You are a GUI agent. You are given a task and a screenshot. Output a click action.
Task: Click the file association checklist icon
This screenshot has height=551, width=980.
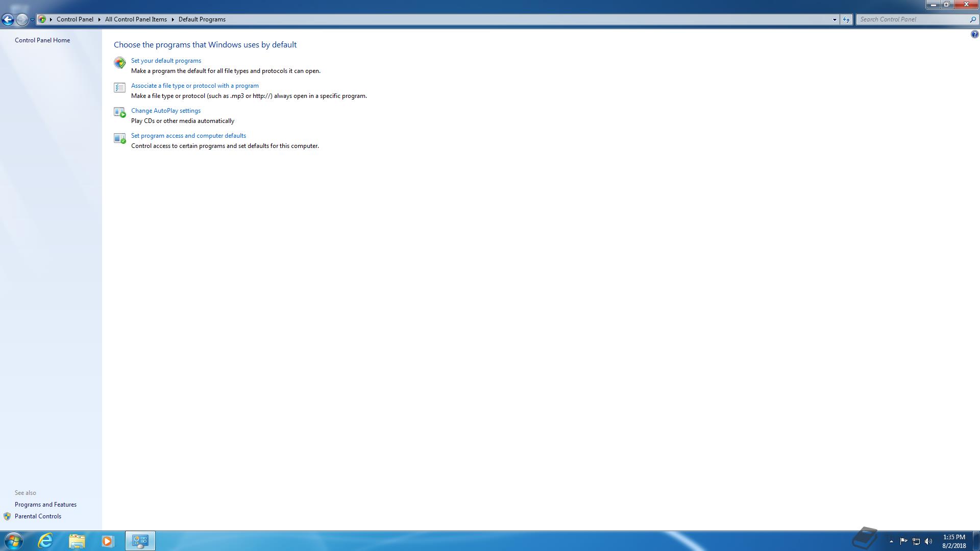coord(119,88)
